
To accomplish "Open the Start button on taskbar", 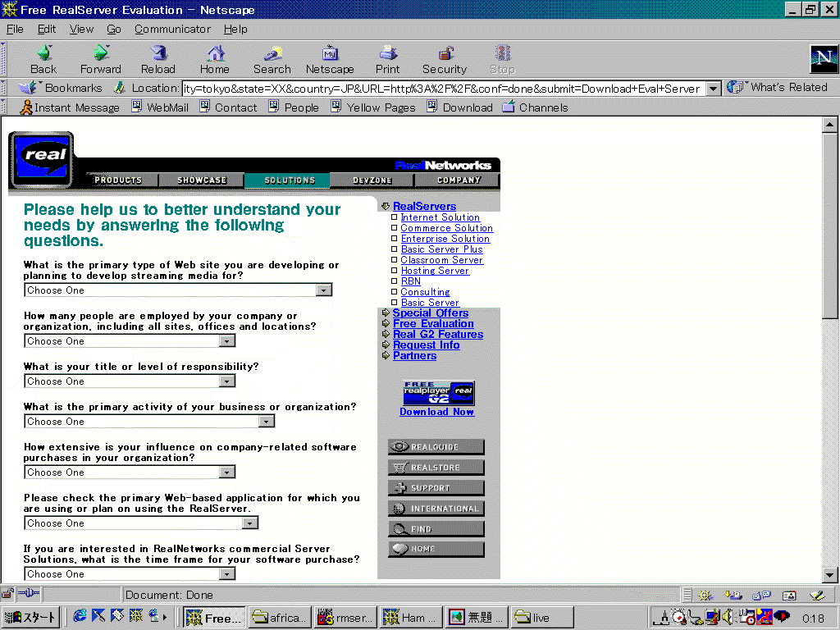I will click(30, 617).
